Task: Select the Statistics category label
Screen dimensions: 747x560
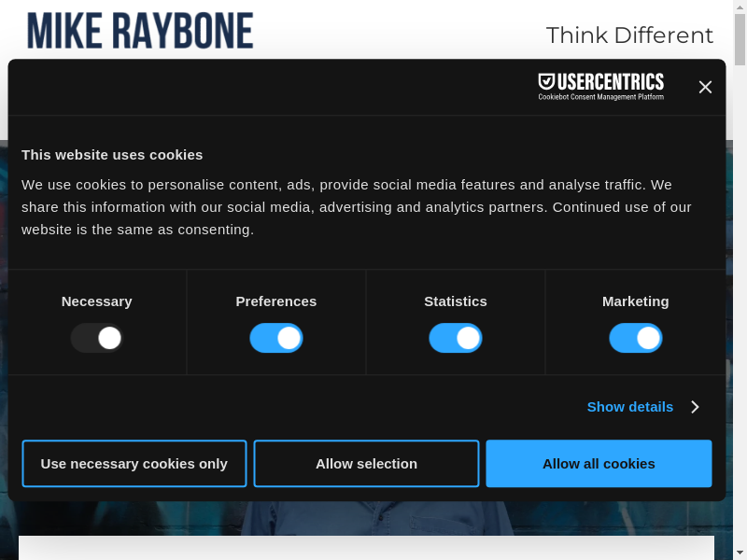Action: click(x=456, y=301)
